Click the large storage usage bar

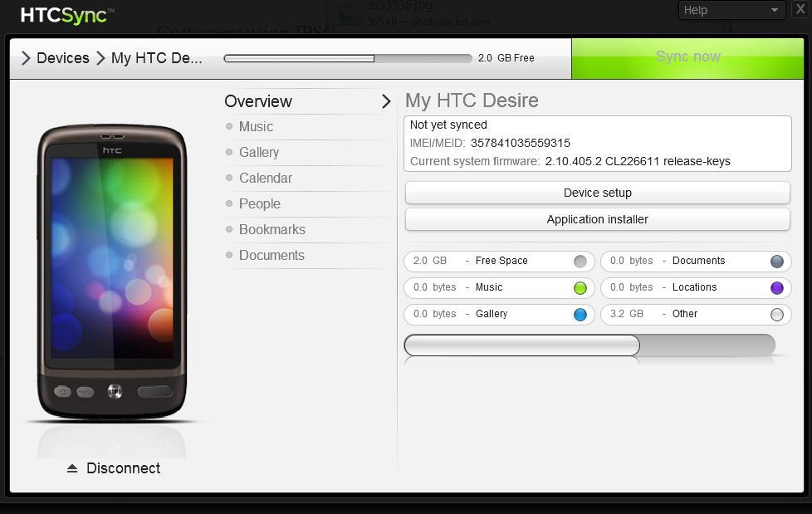[x=589, y=345]
